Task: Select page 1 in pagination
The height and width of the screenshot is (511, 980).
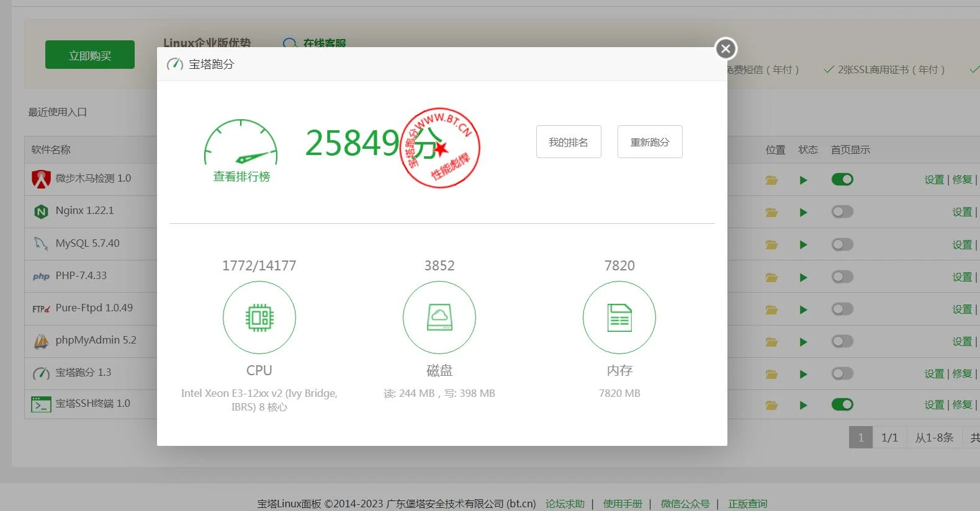Action: click(860, 437)
